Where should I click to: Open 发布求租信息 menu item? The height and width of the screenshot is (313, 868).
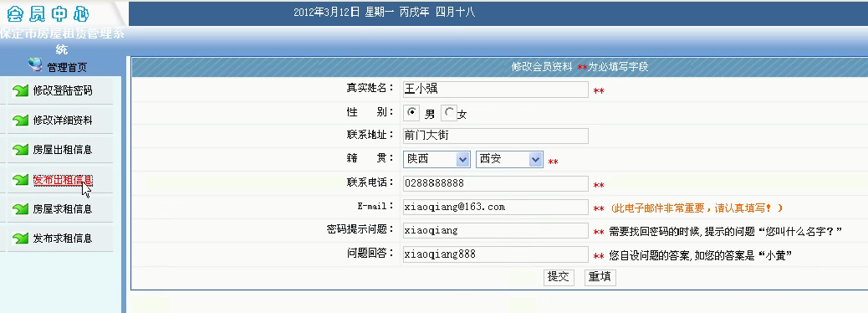pyautogui.click(x=63, y=239)
